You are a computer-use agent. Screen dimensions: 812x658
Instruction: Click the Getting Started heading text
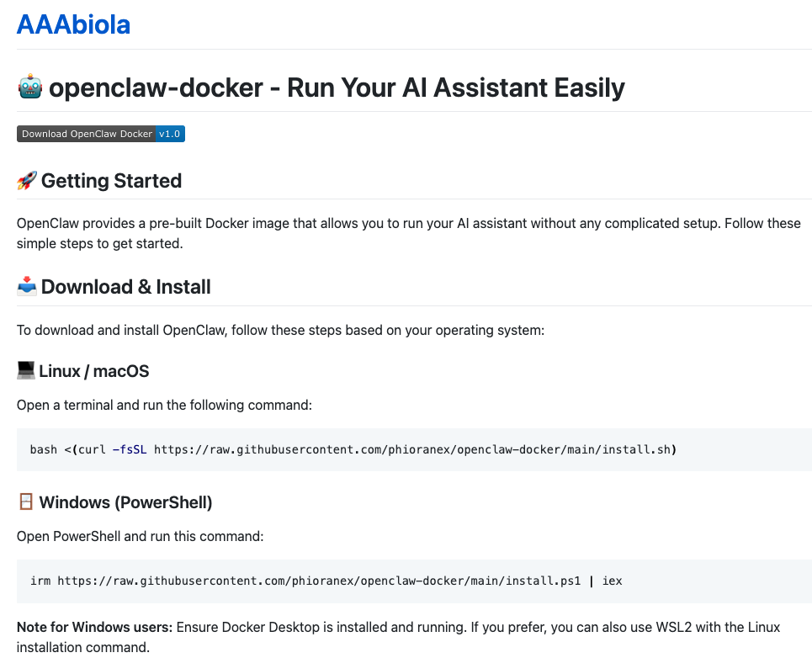click(x=111, y=181)
